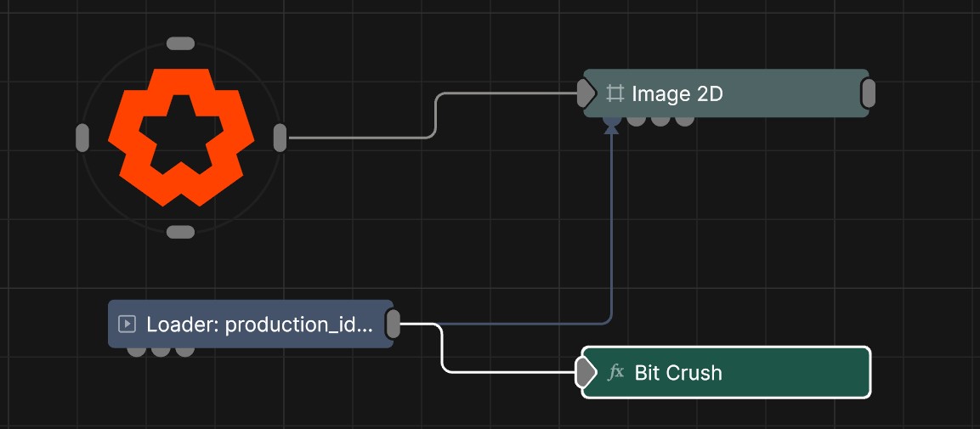Click the Image 2D right output port
The image size is (980, 429).
868,93
